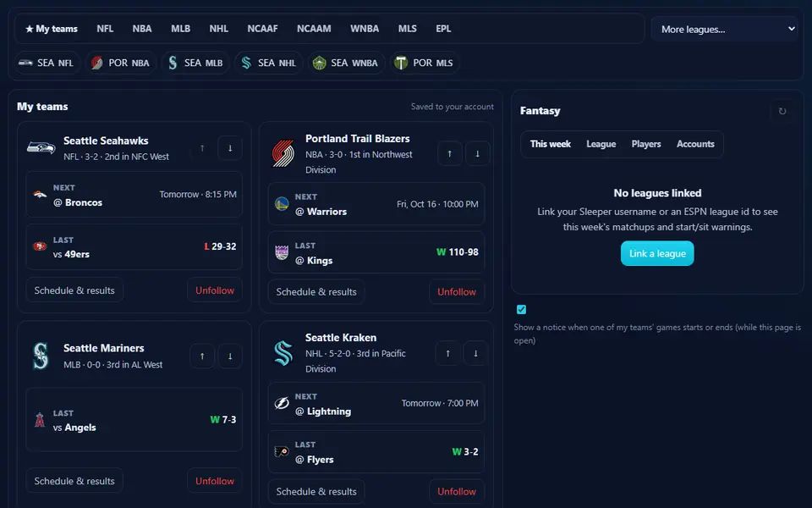812x508 pixels.
Task: Open the NCAAF league tab
Action: 262,29
